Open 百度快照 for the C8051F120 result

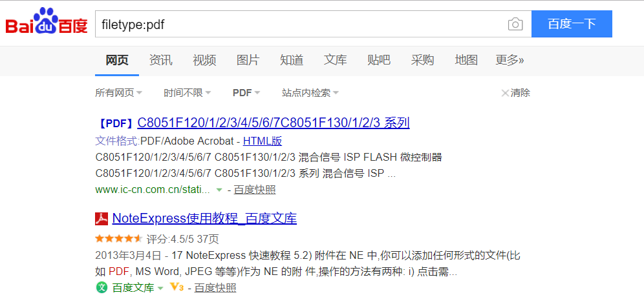255,190
